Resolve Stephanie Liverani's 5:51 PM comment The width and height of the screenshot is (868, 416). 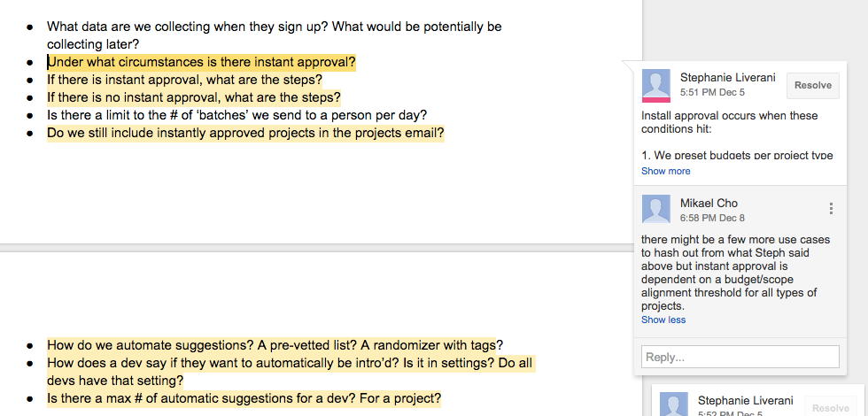point(813,86)
